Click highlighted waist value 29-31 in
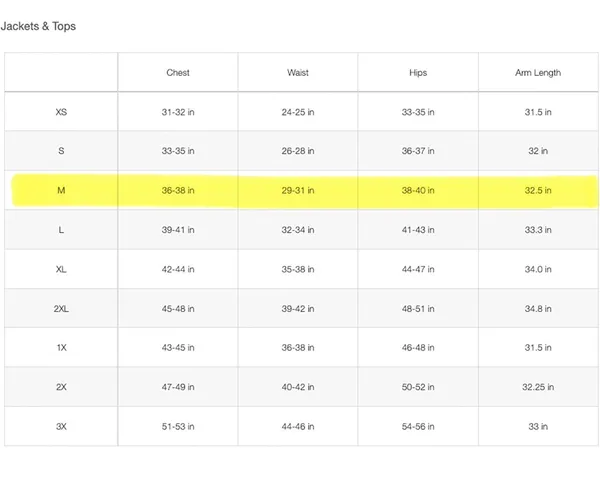600x481 pixels. 298,191
